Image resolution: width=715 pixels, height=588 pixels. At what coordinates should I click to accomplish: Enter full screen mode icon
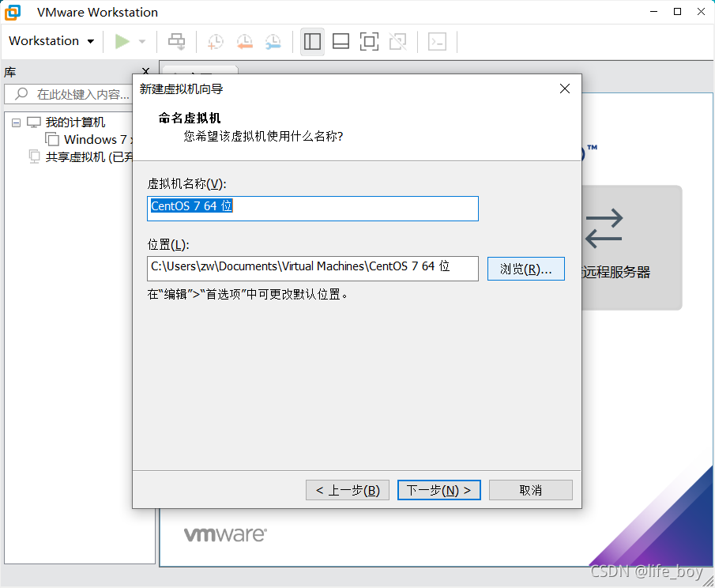(x=369, y=42)
